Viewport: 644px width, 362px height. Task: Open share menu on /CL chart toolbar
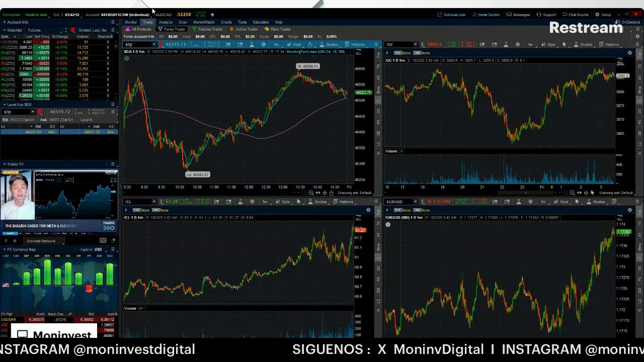coord(217,202)
